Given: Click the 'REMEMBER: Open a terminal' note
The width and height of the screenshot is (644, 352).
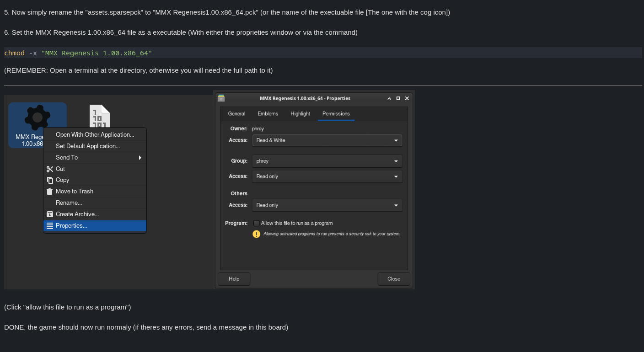Looking at the screenshot, I should pyautogui.click(x=138, y=70).
